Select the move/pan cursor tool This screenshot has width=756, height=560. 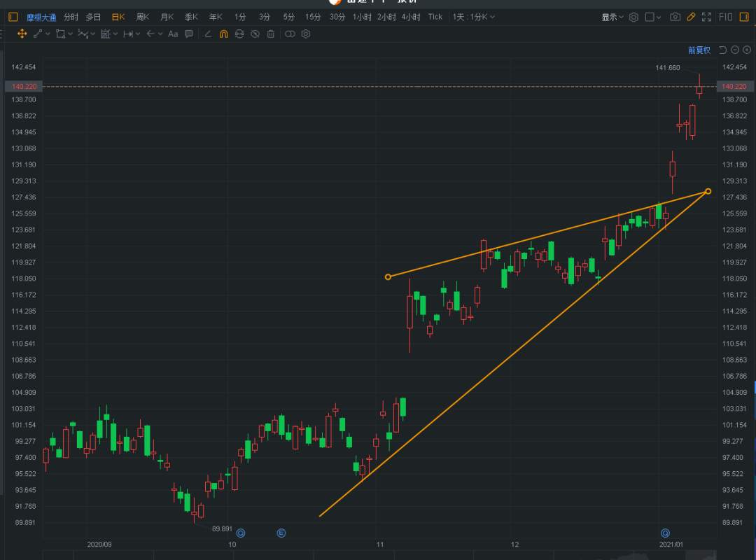point(22,34)
